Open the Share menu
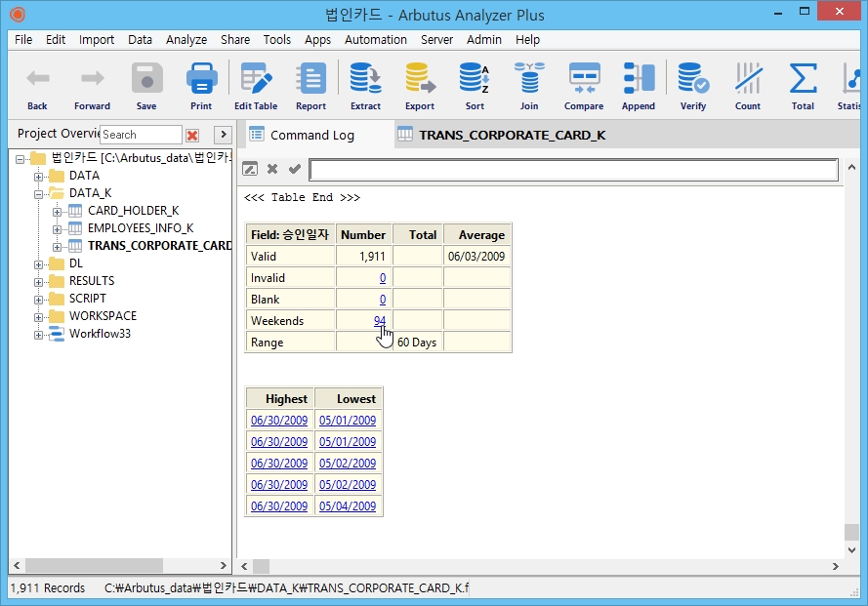The image size is (868, 606). click(x=235, y=40)
